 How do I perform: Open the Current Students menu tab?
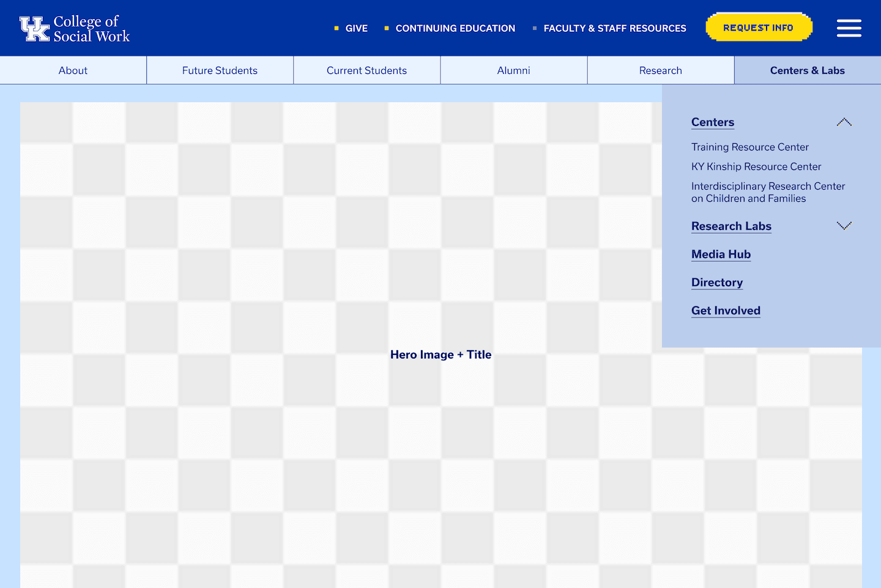367,70
